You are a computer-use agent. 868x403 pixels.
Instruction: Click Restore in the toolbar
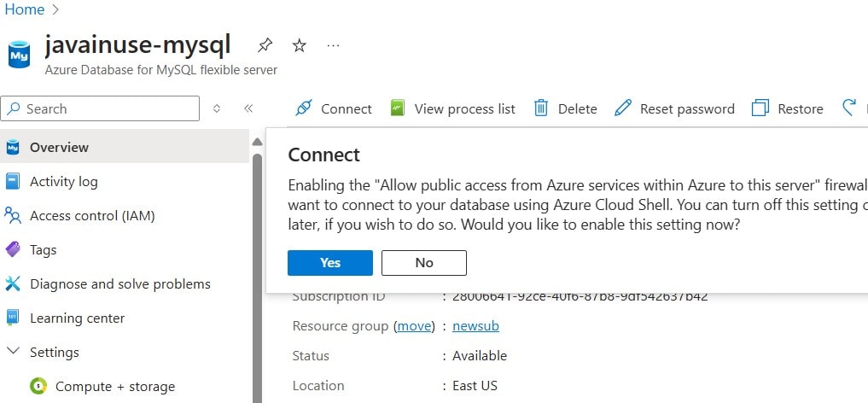pyautogui.click(x=787, y=108)
